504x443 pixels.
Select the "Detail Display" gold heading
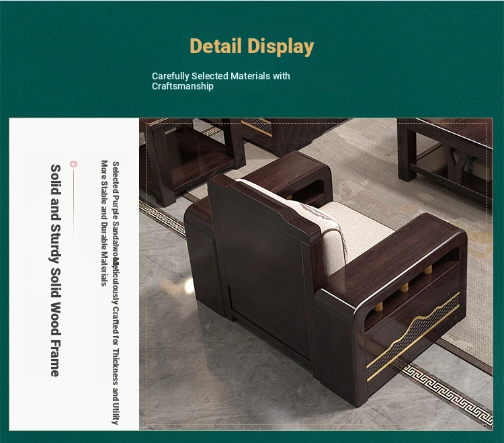pyautogui.click(x=252, y=46)
